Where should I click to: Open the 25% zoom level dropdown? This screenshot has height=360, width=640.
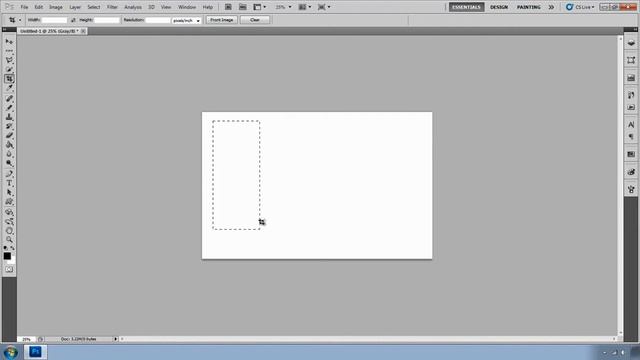click(x=283, y=7)
